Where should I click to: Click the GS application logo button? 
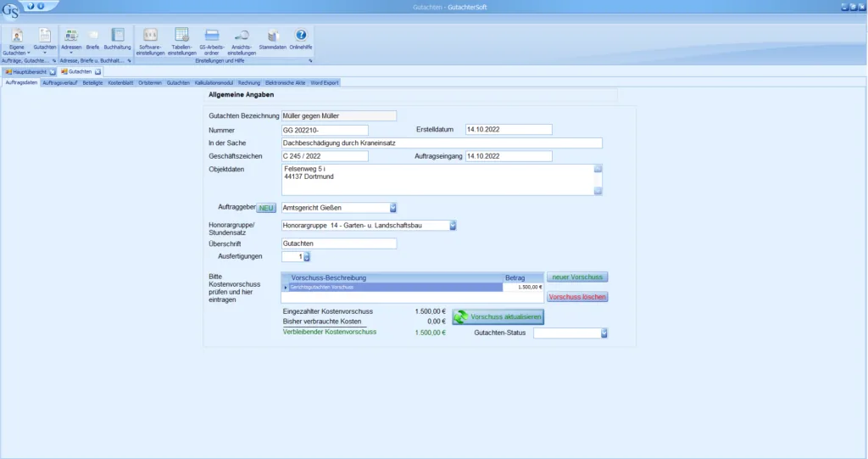pos(10,10)
